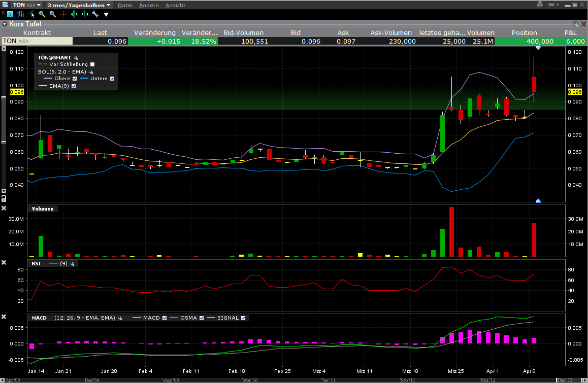Click the blue text annotation tool
This screenshot has width=588, height=383.
pyautogui.click(x=10, y=14)
